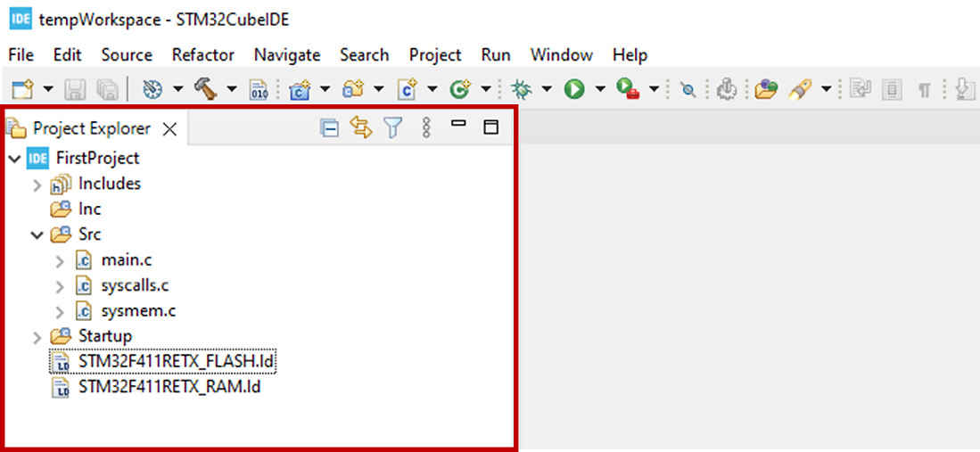Open the Project menu
The height and width of the screenshot is (452, 980).
(x=436, y=55)
